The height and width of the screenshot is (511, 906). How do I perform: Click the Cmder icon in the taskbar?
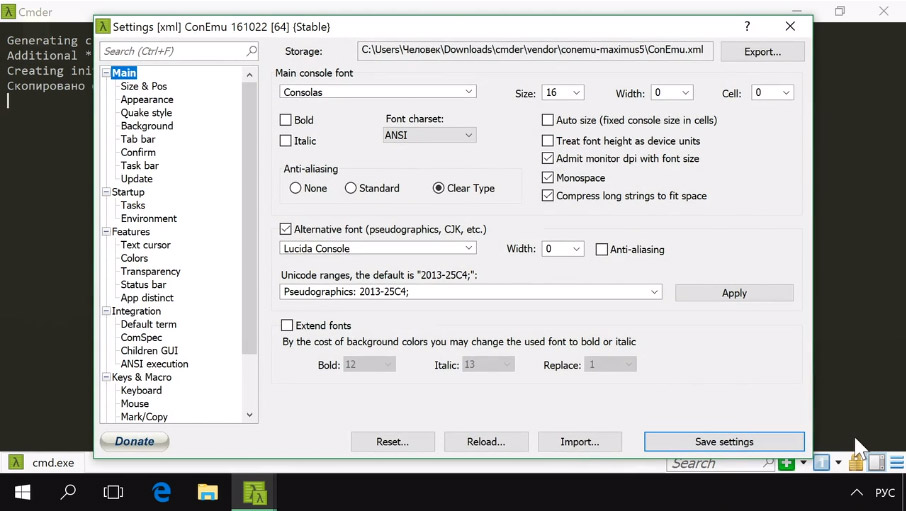(x=254, y=492)
